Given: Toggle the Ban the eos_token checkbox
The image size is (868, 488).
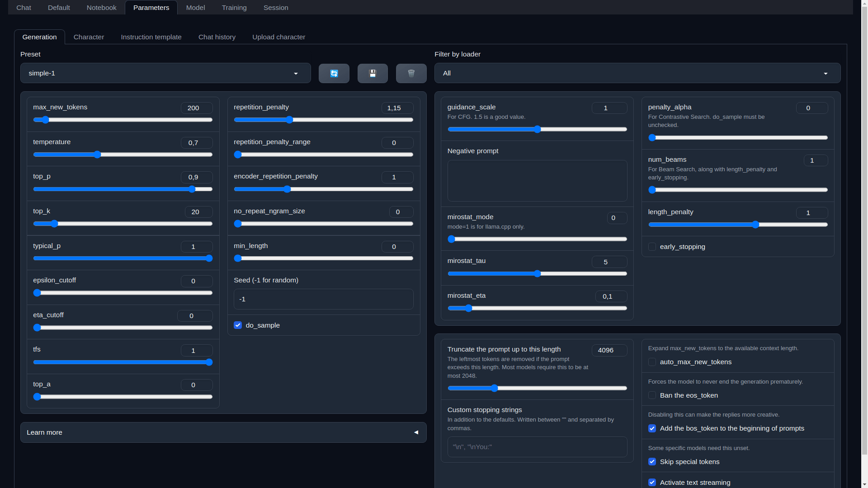Looking at the screenshot, I should (x=652, y=395).
